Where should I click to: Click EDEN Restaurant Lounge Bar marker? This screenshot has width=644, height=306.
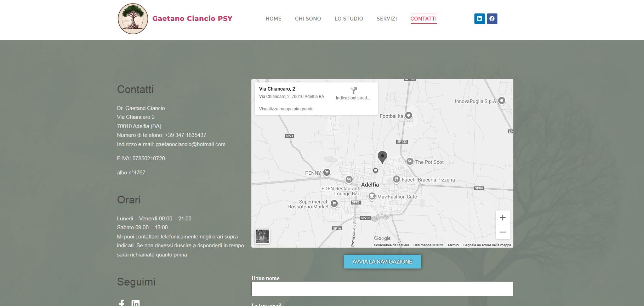[x=349, y=180]
